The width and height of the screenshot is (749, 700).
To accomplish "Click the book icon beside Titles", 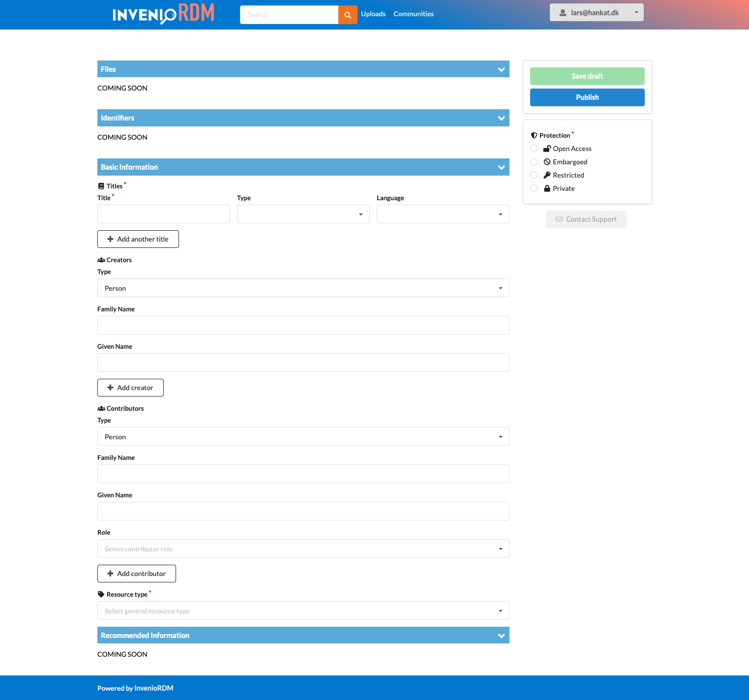I will (101, 186).
